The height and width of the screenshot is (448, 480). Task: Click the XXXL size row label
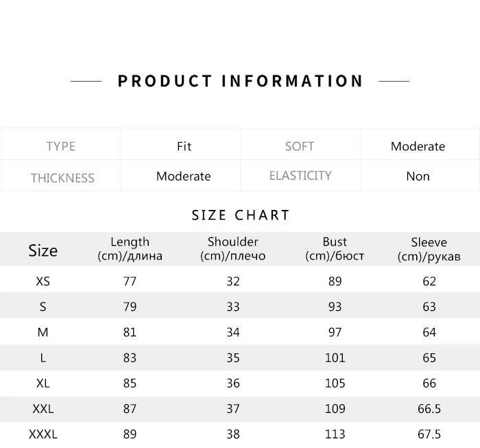[43, 434]
